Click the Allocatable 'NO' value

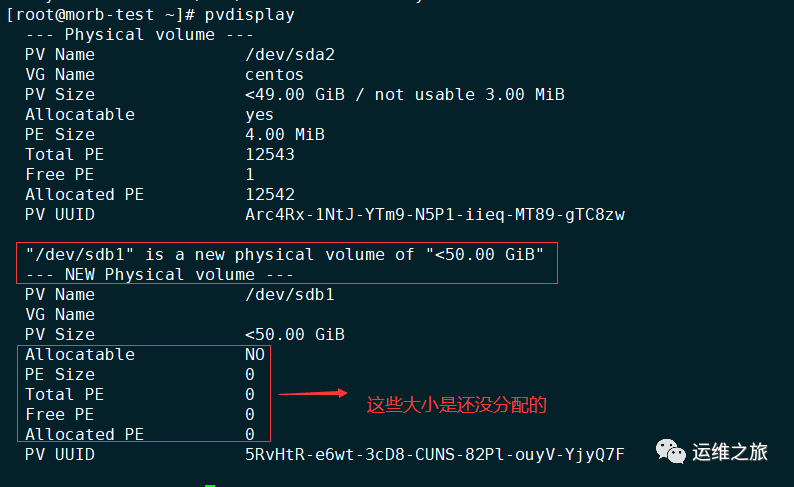coord(254,354)
